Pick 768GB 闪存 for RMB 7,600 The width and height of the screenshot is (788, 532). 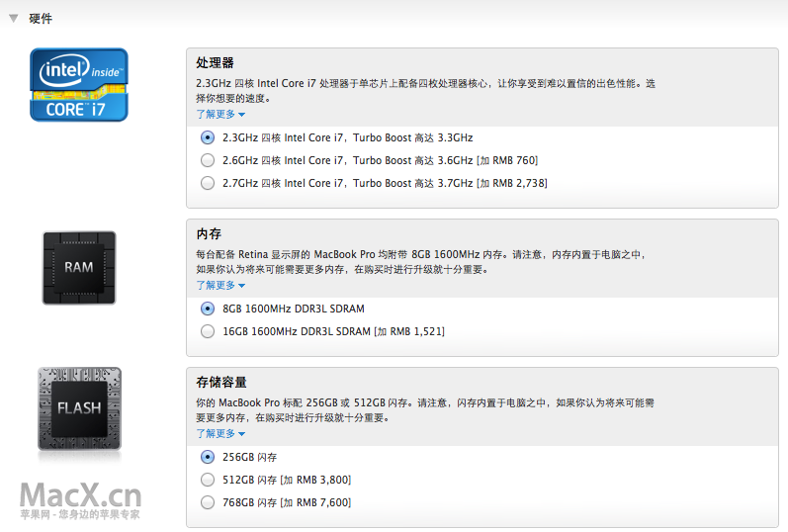coord(207,501)
